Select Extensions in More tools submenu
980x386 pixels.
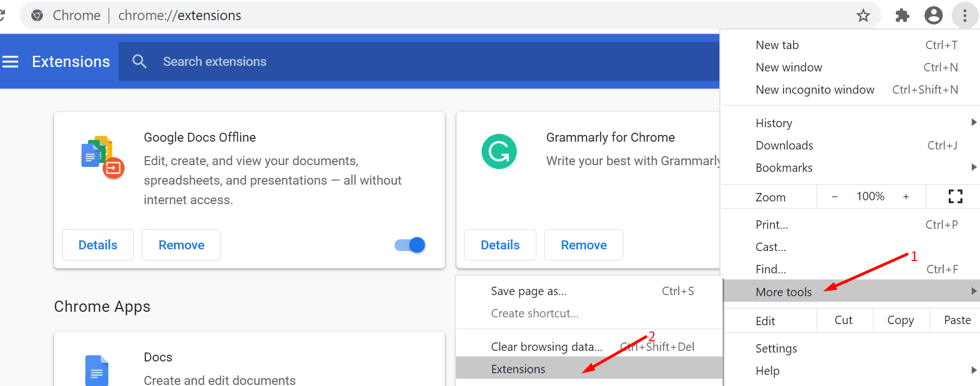coord(589,369)
